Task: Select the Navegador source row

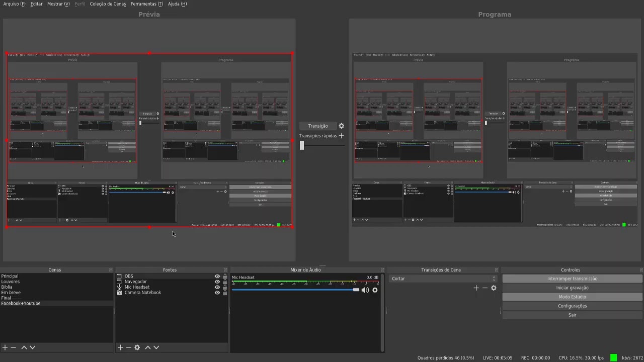Action: click(x=171, y=282)
